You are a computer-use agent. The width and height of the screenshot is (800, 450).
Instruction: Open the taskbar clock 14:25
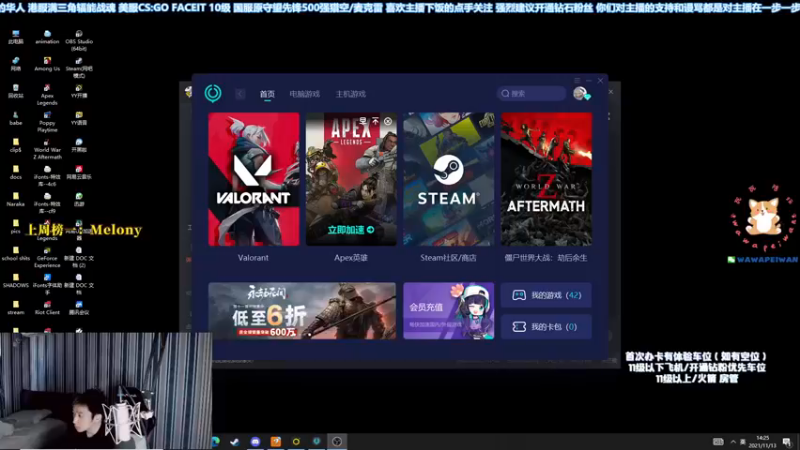pos(763,442)
